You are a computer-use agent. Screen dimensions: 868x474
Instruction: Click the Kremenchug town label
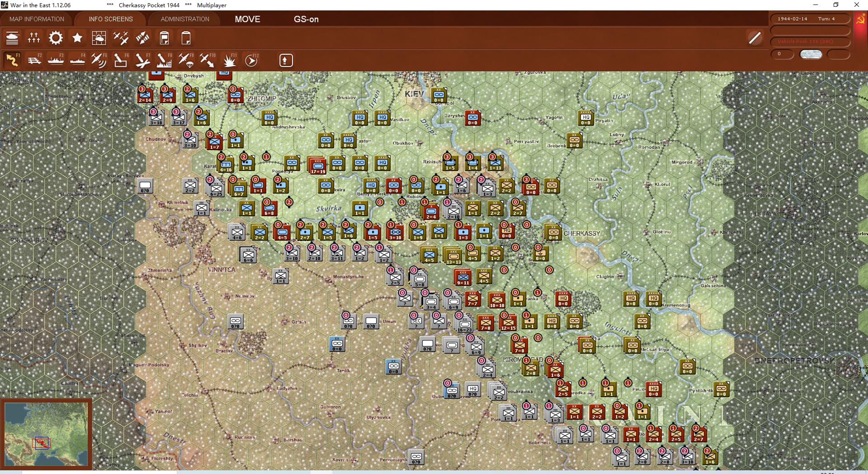(x=676, y=305)
